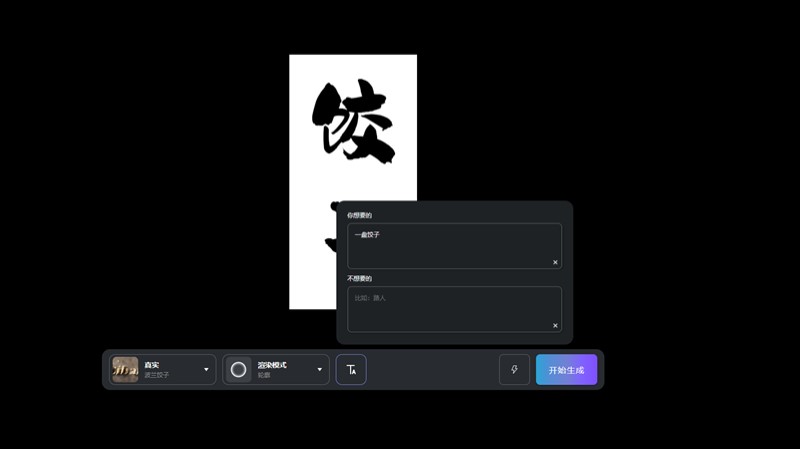This screenshot has height=449, width=800.
Task: Click the 真实 style preview thumbnail
Action: [125, 369]
